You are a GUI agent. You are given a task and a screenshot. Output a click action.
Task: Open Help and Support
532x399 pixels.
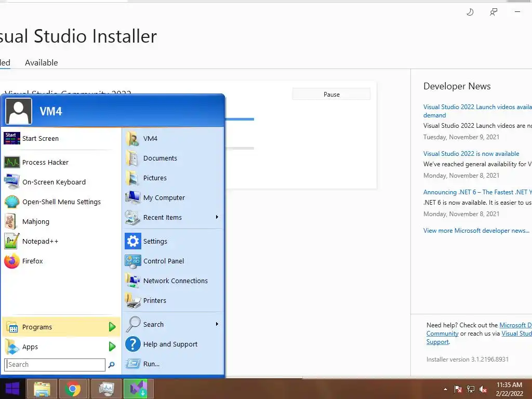tap(173, 344)
